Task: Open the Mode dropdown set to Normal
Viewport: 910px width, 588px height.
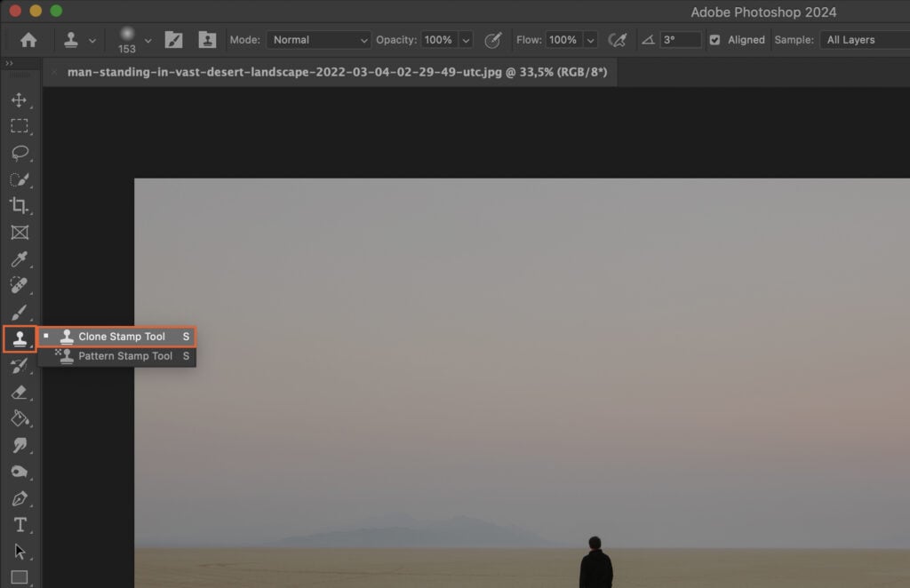Action: [318, 39]
